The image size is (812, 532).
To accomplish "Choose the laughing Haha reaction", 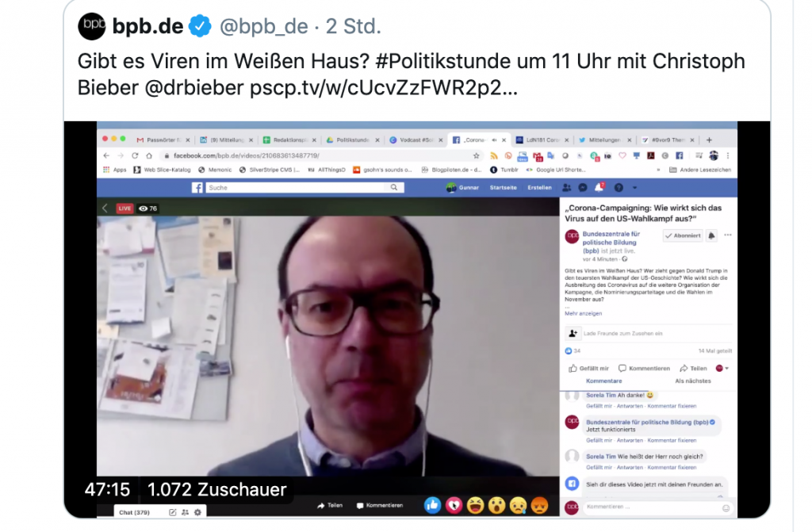I will pos(476,505).
